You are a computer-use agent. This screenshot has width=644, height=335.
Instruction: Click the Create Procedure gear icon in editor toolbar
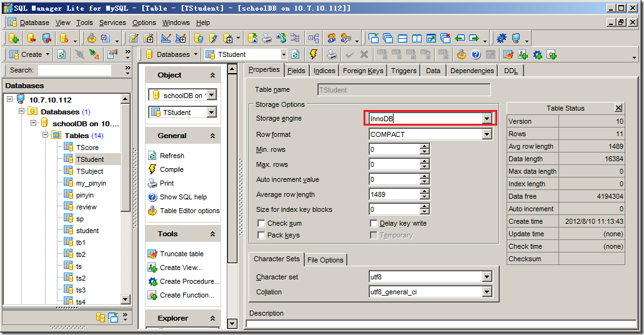(x=537, y=54)
